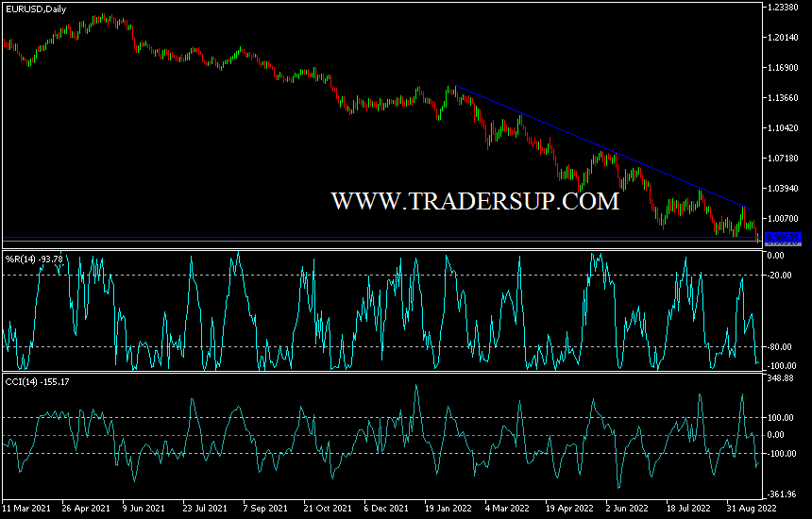812x519 pixels.
Task: Click the 348.88 value on CCI scale
Action: pyautogui.click(x=781, y=378)
